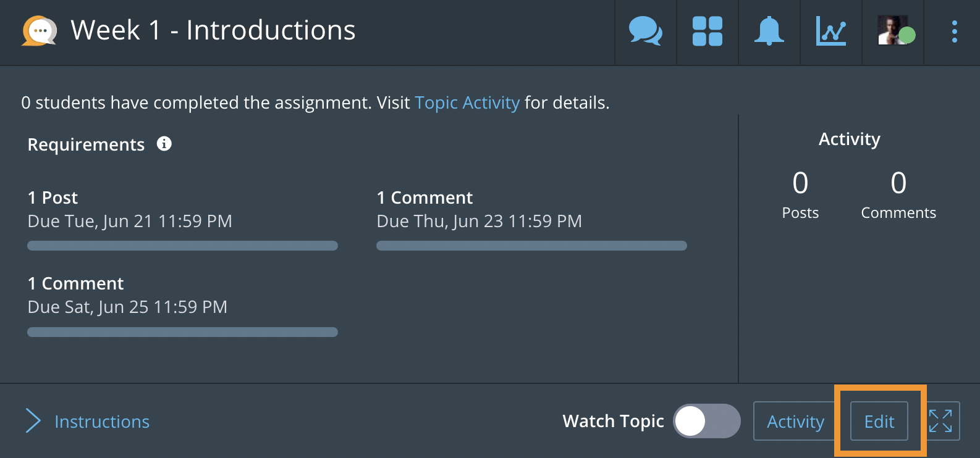This screenshot has height=458, width=980.
Task: Open the notifications bell icon
Action: (x=769, y=31)
